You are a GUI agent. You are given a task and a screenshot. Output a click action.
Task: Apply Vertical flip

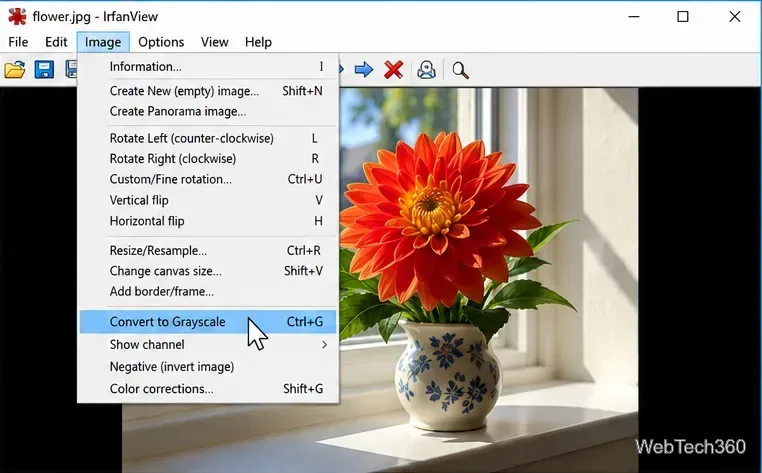click(208, 200)
